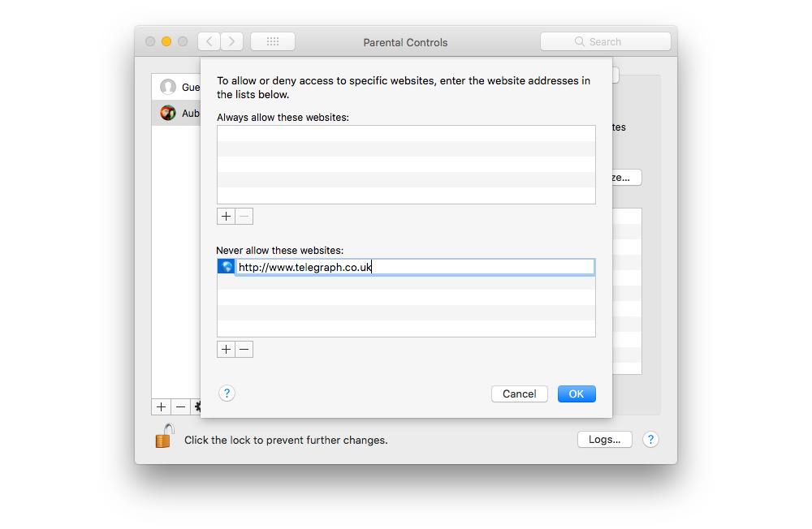Show all preferences using the grid button

point(273,41)
